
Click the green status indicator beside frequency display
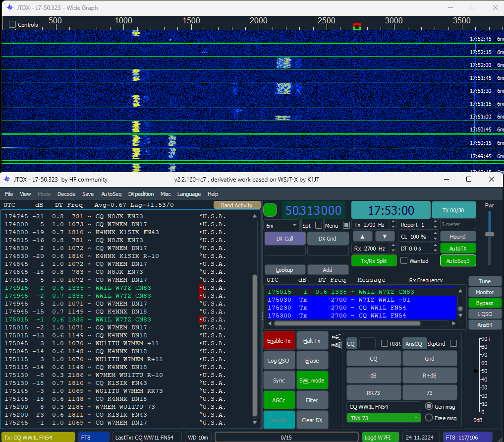(270, 210)
